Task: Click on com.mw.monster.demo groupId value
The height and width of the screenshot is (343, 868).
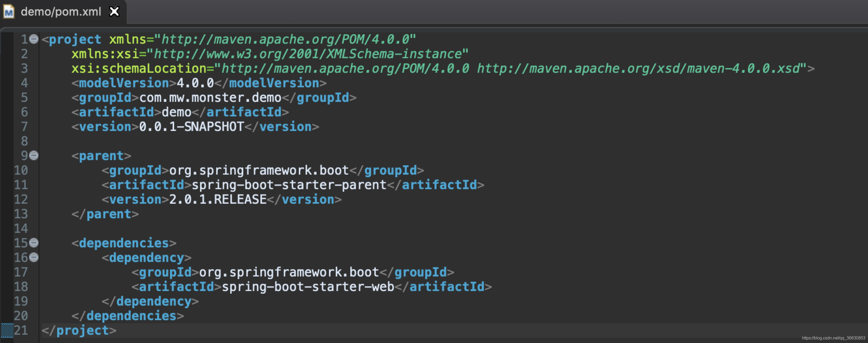Action: pyautogui.click(x=210, y=98)
